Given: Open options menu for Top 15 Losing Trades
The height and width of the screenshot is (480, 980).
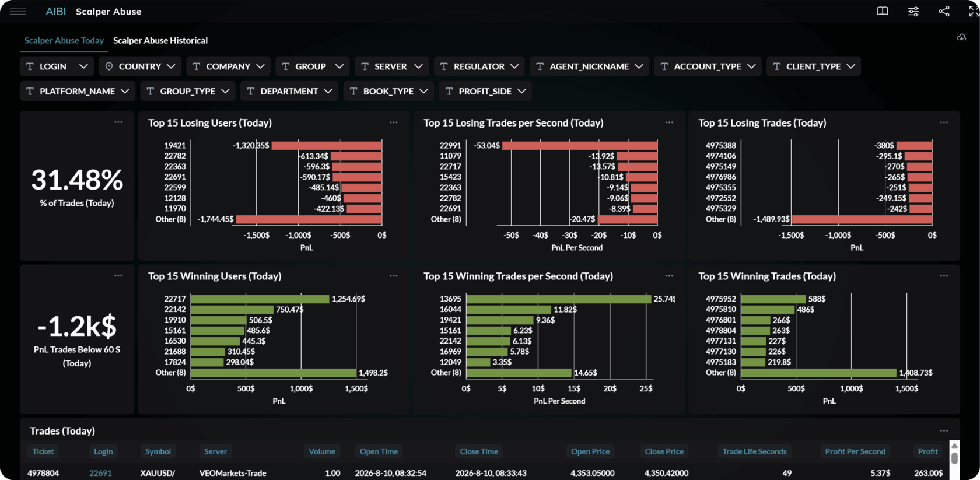Looking at the screenshot, I should [944, 122].
